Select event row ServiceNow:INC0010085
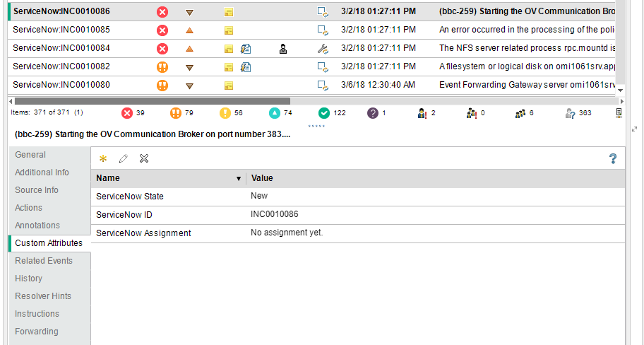The height and width of the screenshot is (345, 644). tap(311, 30)
